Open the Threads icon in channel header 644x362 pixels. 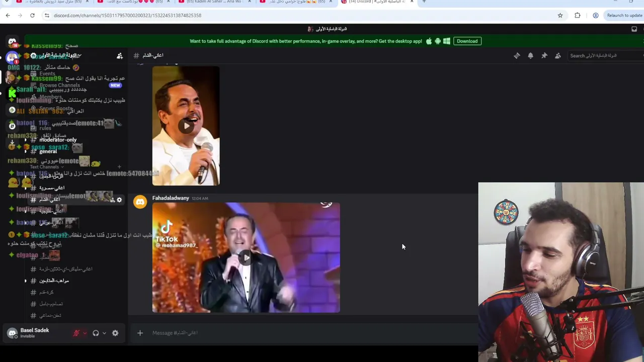pos(517,56)
